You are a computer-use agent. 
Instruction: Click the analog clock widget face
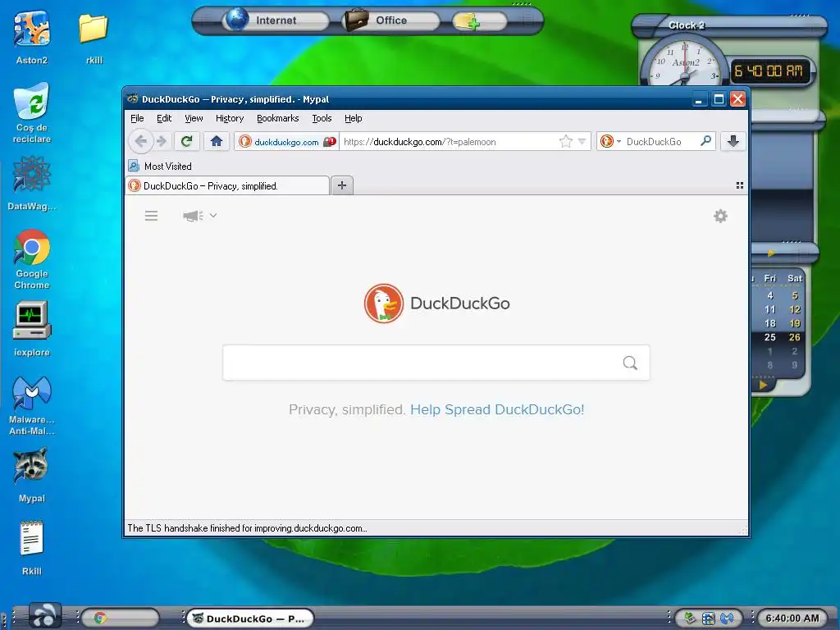click(684, 64)
